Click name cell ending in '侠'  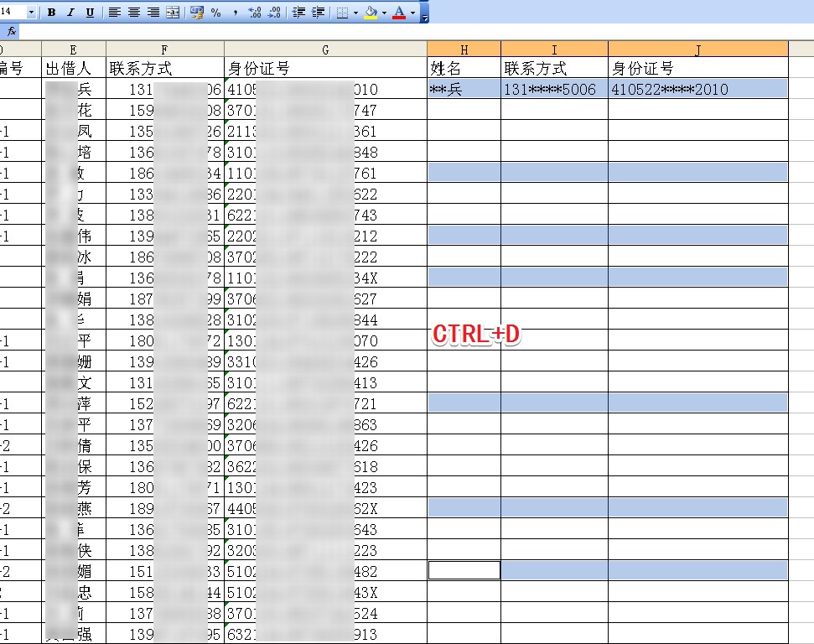[x=73, y=550]
